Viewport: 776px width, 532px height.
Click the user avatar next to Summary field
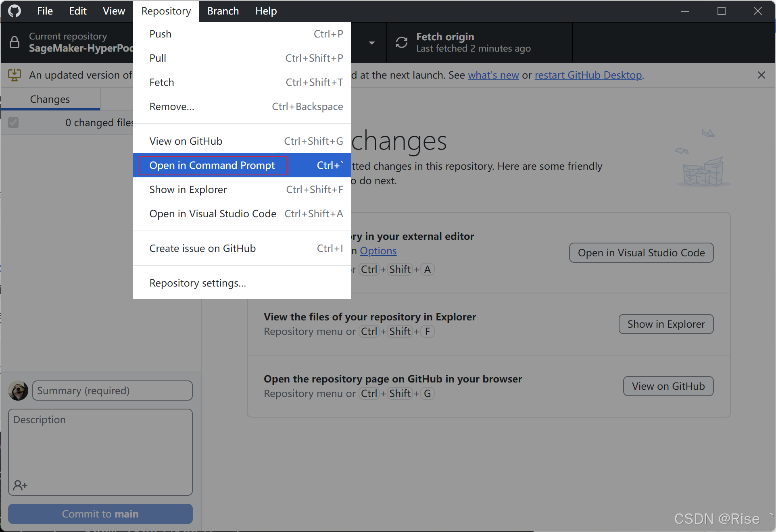click(x=18, y=390)
